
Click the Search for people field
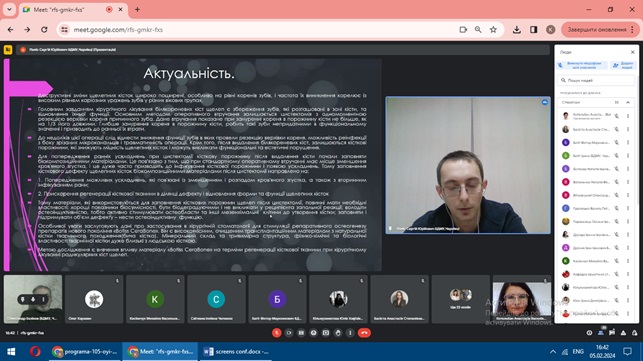tap(596, 80)
